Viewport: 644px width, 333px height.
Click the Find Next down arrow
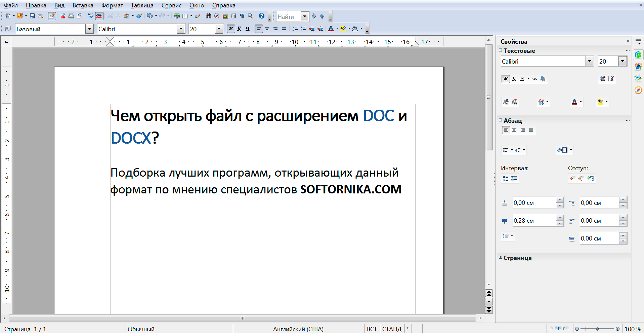[314, 16]
